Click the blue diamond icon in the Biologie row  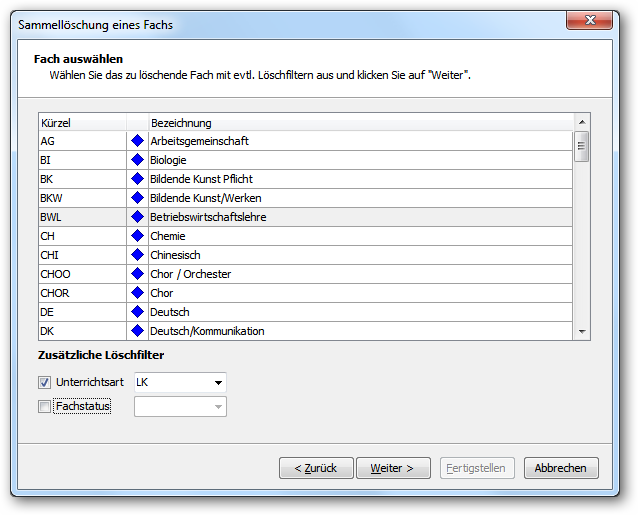click(x=138, y=160)
